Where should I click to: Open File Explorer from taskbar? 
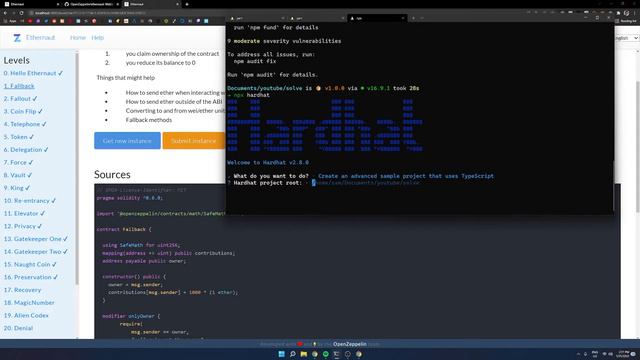[x=304, y=354]
